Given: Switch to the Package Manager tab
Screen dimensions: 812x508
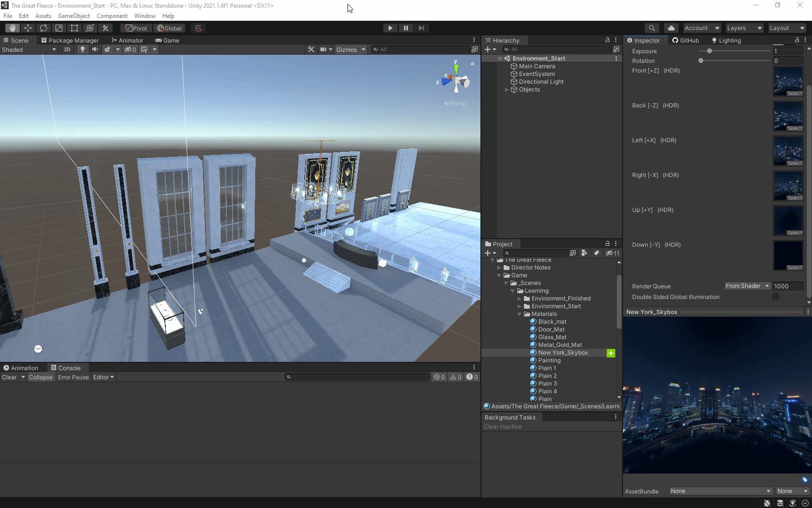Looking at the screenshot, I should (x=70, y=40).
